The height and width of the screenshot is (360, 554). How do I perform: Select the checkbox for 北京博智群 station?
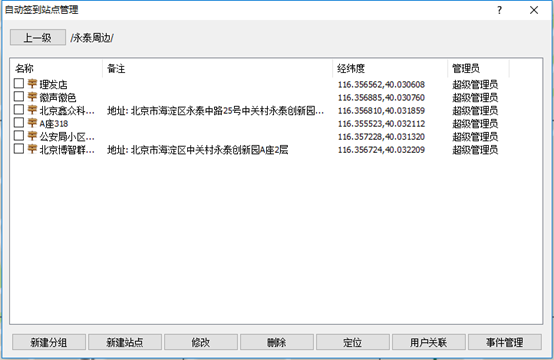(x=19, y=149)
